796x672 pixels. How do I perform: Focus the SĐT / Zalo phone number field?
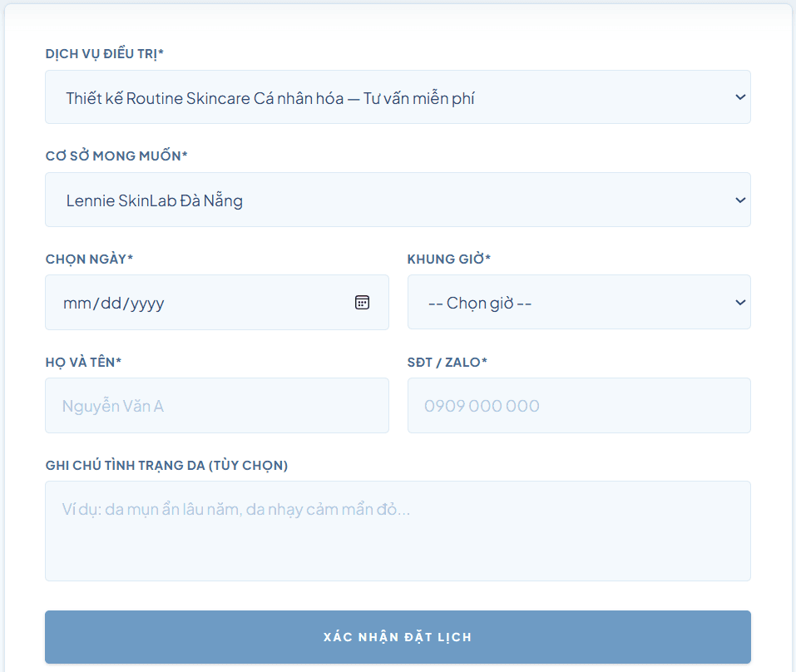579,406
